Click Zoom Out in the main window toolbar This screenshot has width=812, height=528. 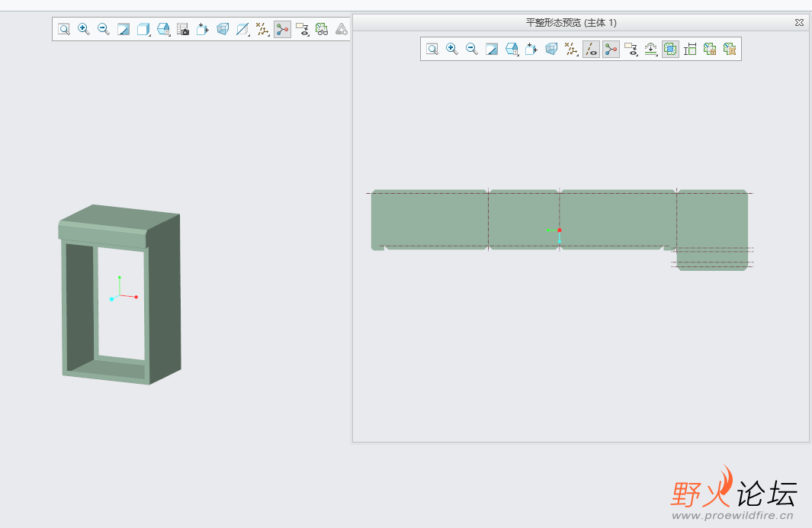click(x=104, y=29)
